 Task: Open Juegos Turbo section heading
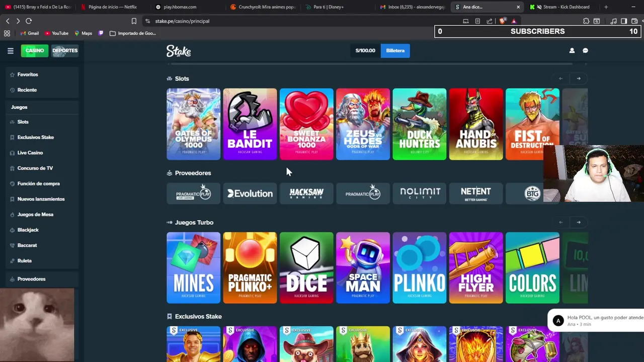(194, 222)
